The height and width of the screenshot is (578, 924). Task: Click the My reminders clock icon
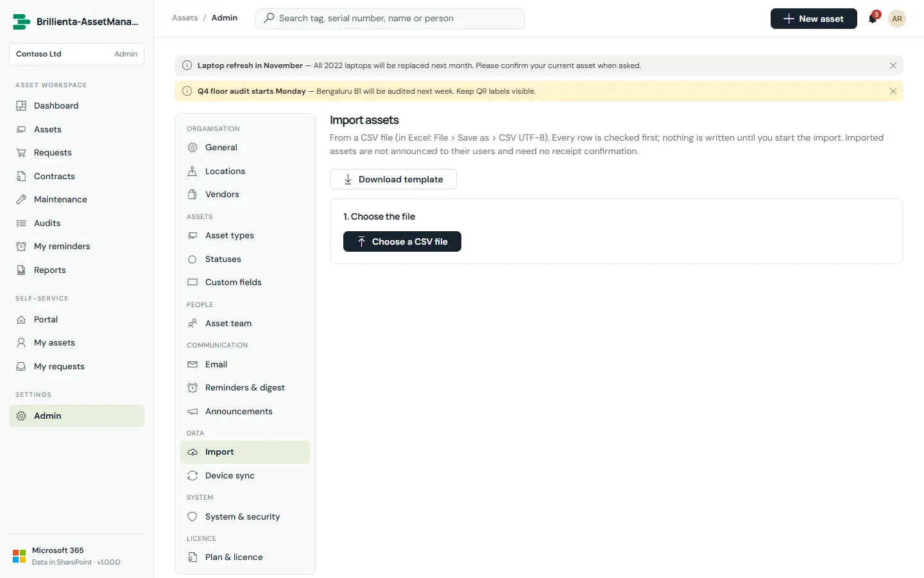[x=21, y=247]
